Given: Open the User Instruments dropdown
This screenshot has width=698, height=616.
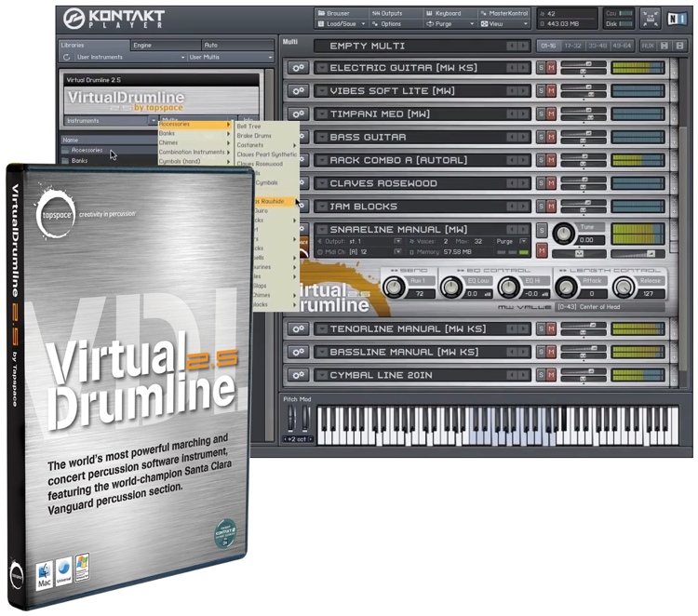Looking at the screenshot, I should (x=129, y=57).
